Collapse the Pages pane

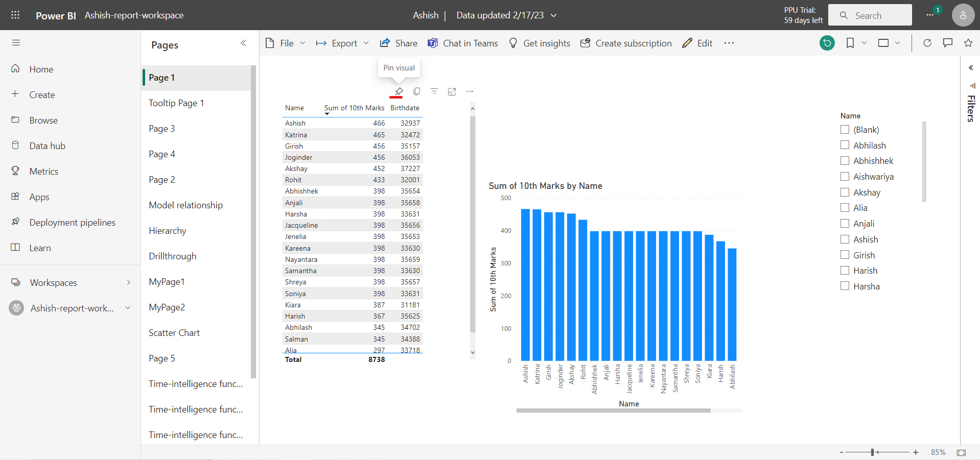click(243, 43)
